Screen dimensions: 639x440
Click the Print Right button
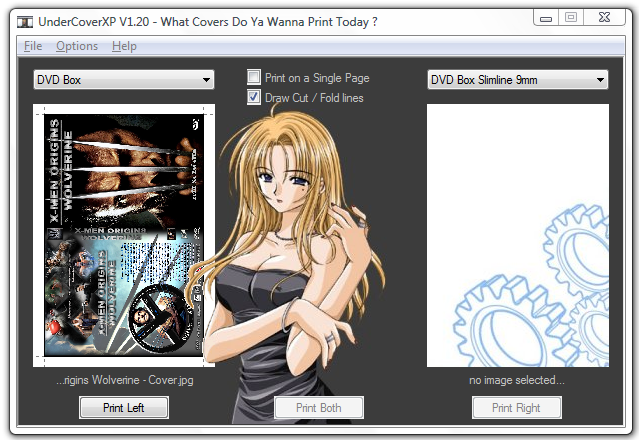[516, 407]
